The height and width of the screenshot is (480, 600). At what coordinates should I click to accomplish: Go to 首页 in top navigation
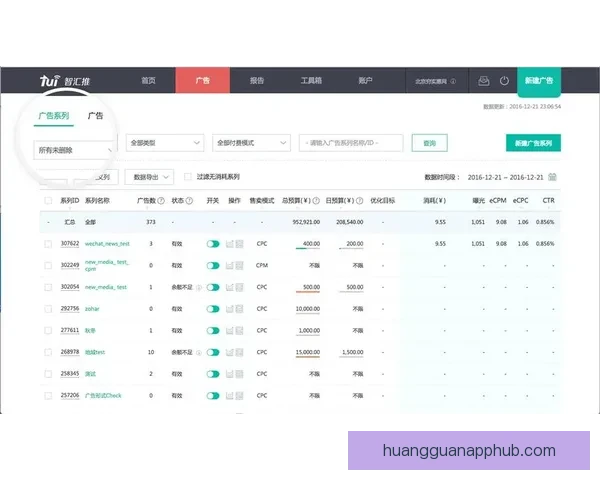coord(148,80)
